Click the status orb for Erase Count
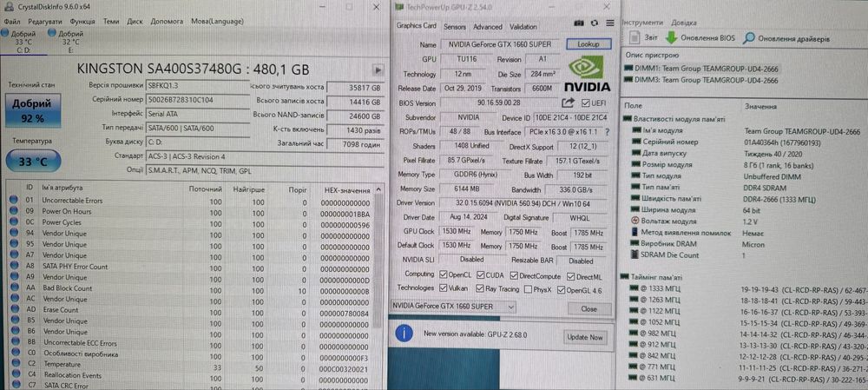Viewport: 868px width, 390px height. 14,310
